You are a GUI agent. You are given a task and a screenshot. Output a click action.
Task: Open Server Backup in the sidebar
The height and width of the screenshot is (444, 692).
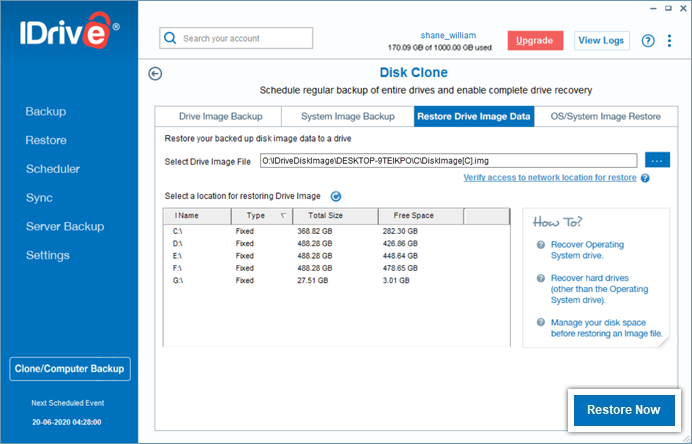coord(65,226)
